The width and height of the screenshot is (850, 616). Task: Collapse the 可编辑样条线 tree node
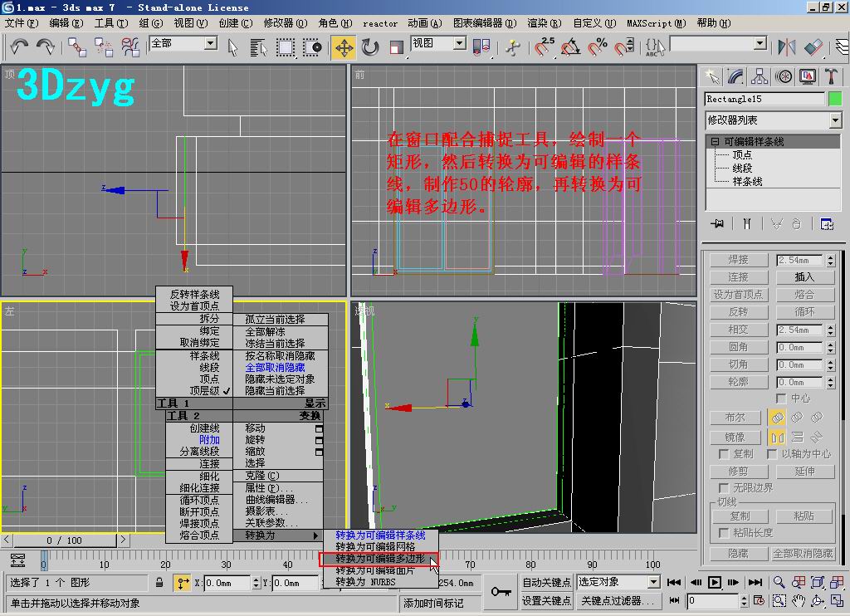[714, 142]
